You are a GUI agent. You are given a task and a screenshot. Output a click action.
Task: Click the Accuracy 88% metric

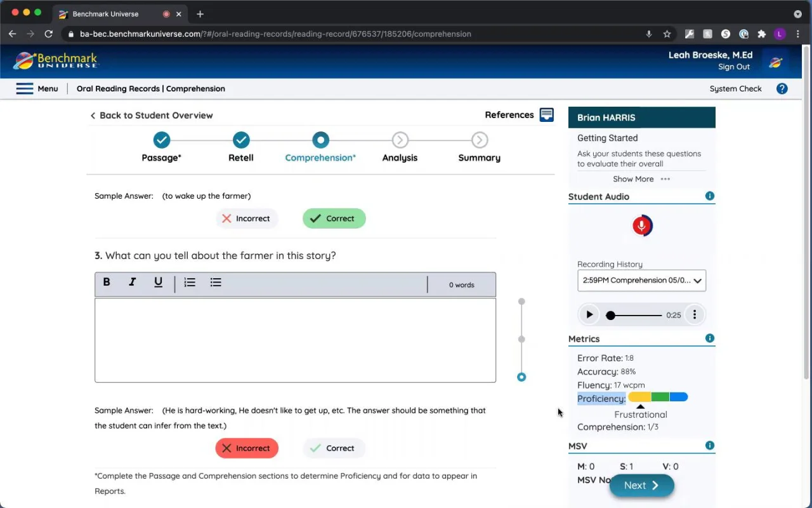click(x=606, y=371)
